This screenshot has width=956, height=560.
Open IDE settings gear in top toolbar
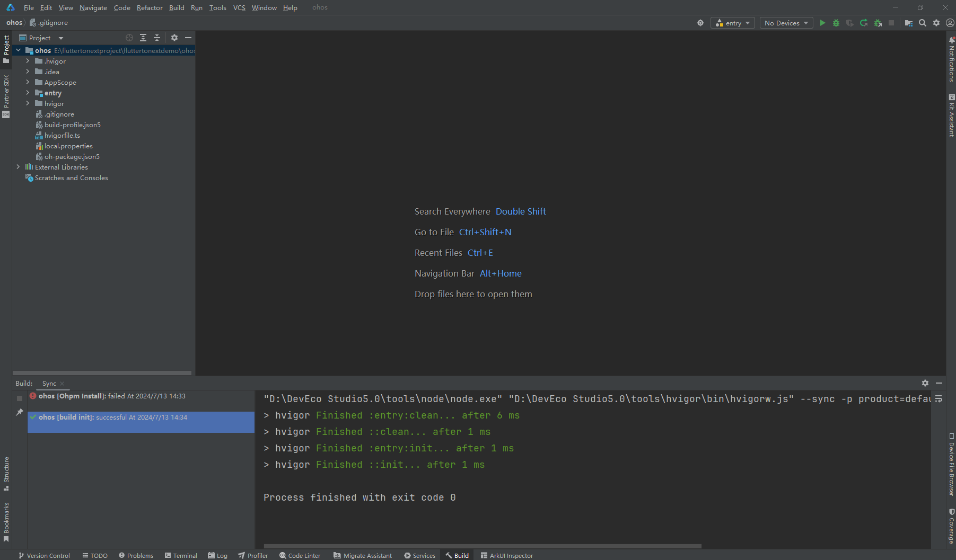pyautogui.click(x=936, y=23)
